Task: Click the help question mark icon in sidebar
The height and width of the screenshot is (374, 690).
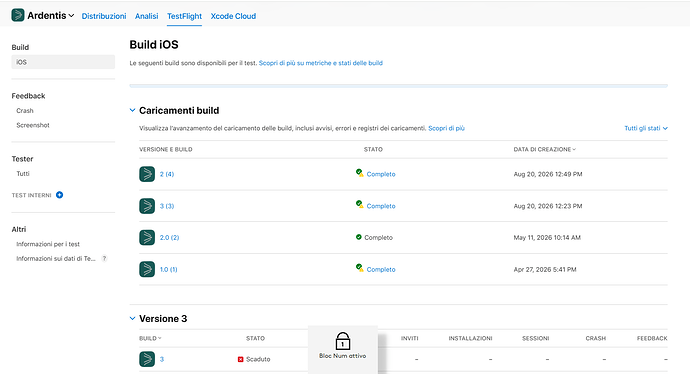Action: click(104, 258)
